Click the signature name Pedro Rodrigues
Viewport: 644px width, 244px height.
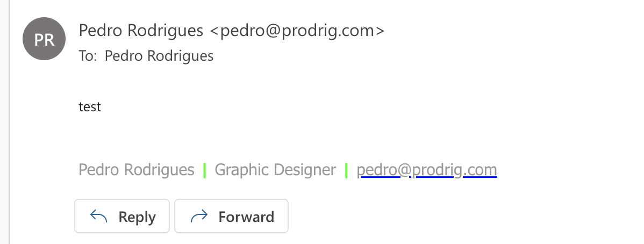coord(136,170)
